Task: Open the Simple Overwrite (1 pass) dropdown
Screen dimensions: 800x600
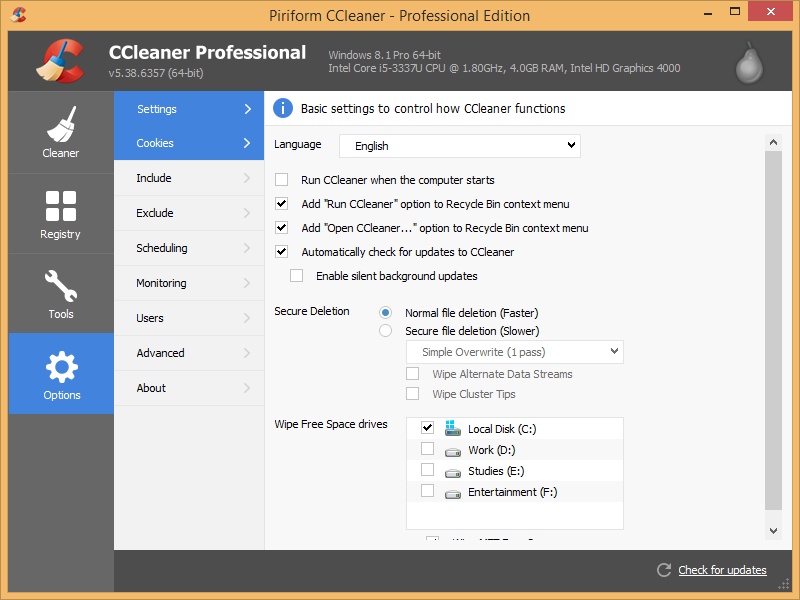Action: 515,352
